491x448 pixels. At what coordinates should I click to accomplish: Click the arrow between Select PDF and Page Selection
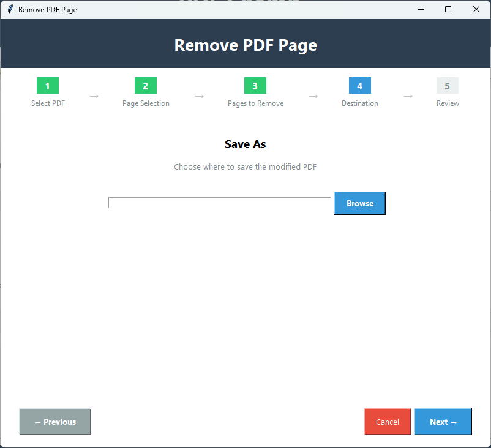pyautogui.click(x=93, y=96)
